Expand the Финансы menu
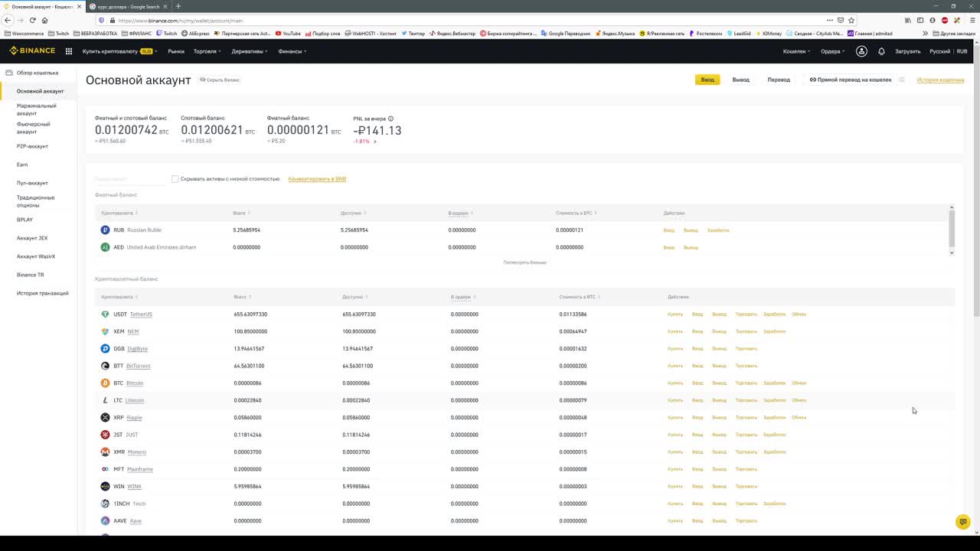 tap(292, 51)
